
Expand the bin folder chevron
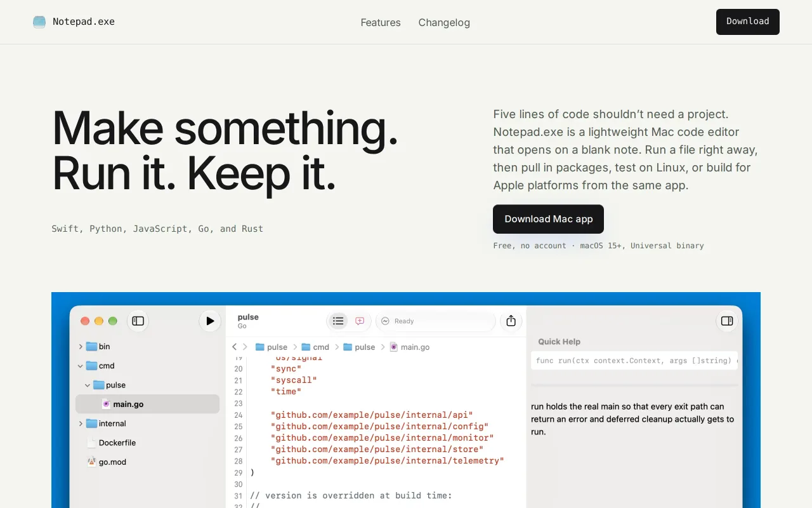[x=81, y=347]
